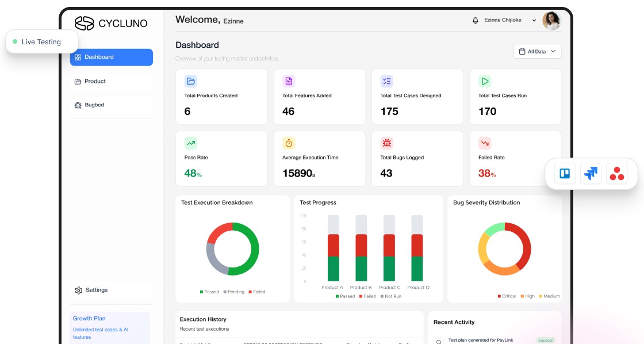This screenshot has width=644, height=344.
Task: Click the Recent Activity heading
Action: point(454,322)
